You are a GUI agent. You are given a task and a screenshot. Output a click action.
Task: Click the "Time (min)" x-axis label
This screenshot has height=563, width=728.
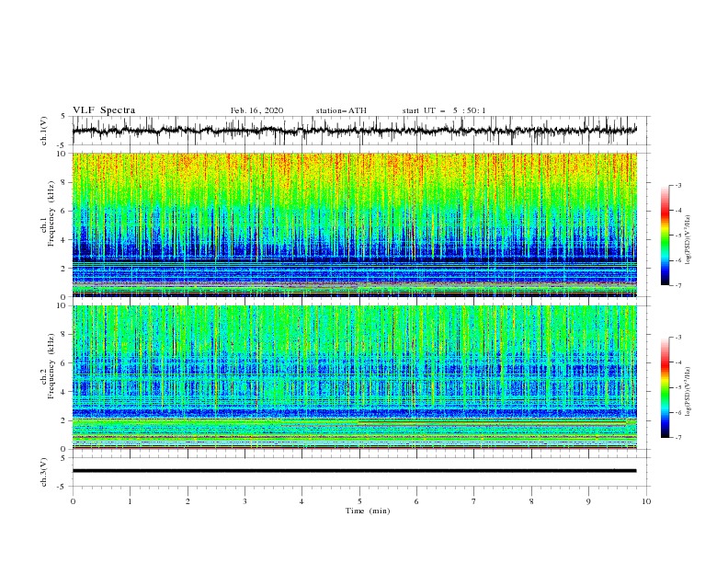368,511
